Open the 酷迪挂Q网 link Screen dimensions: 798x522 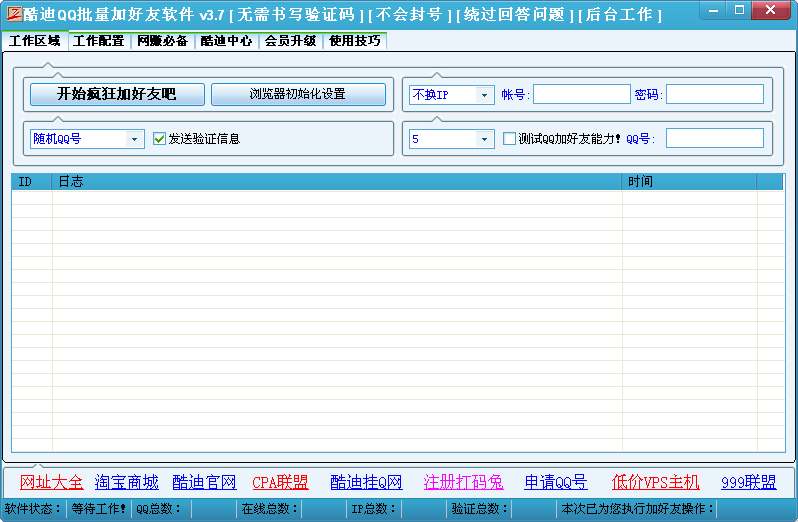366,482
